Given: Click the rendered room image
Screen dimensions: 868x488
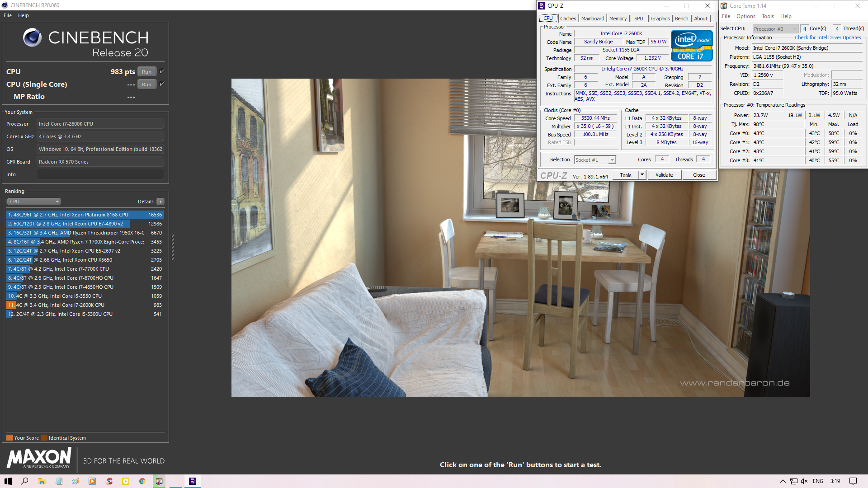Looking at the screenshot, I should [520, 238].
